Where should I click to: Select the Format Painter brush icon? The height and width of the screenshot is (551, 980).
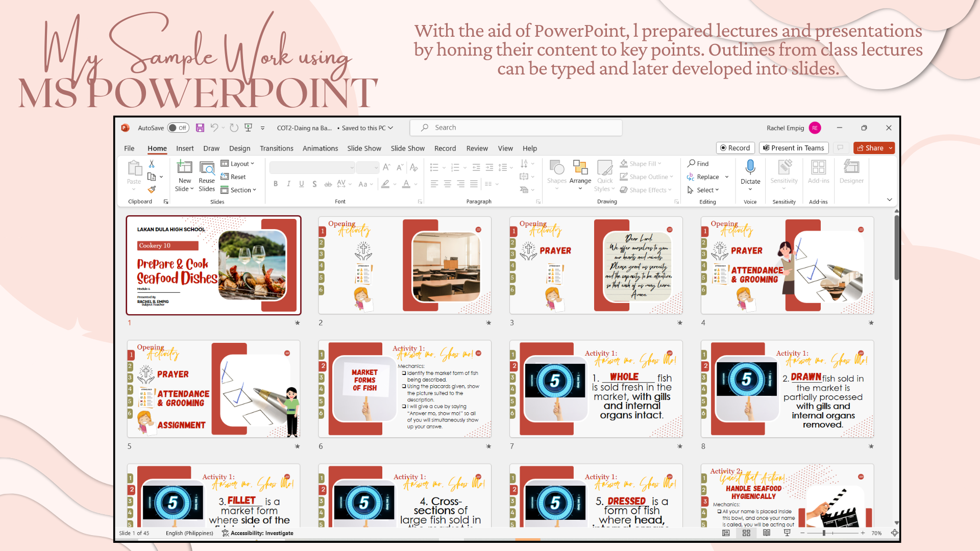coord(152,190)
